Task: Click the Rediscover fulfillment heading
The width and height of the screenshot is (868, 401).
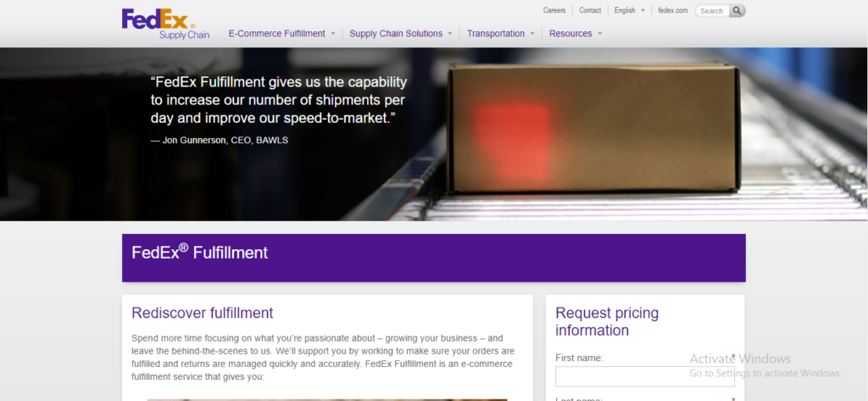Action: coord(202,313)
